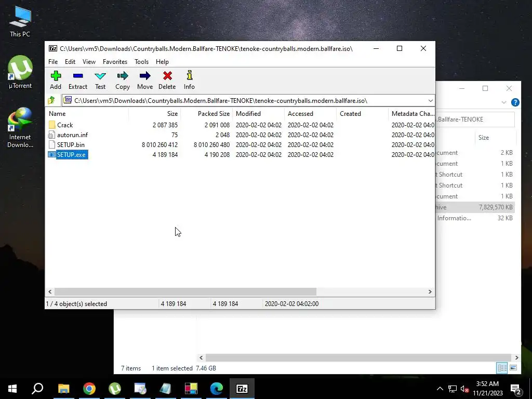Image resolution: width=532 pixels, height=399 pixels.
Task: Click the Copy toolbar icon
Action: point(123,80)
